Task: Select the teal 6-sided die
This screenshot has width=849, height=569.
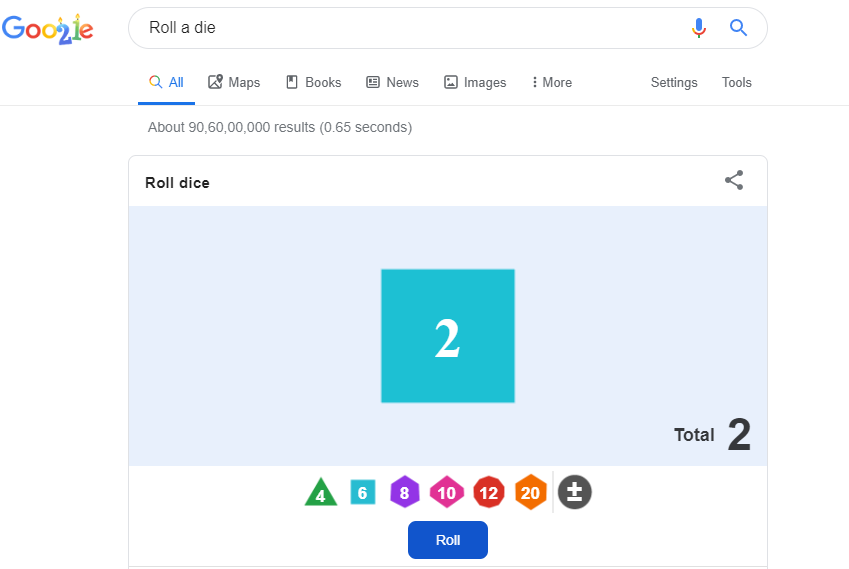Action: tap(363, 492)
